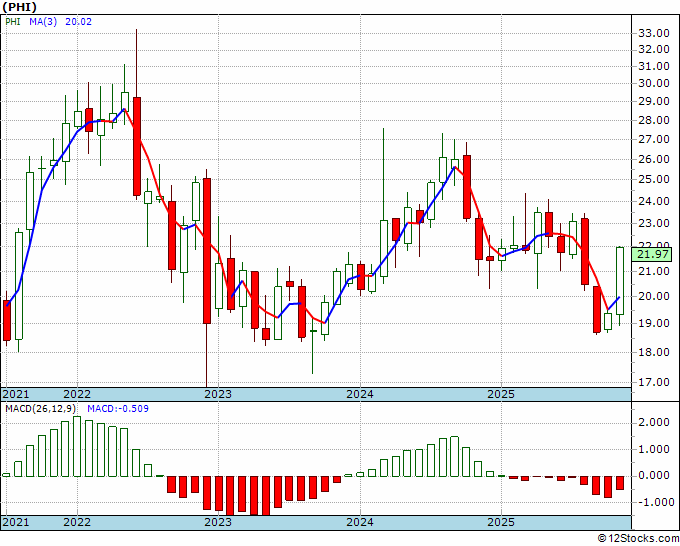
Task: Click the 2023 label on price timeline
Action: point(218,394)
